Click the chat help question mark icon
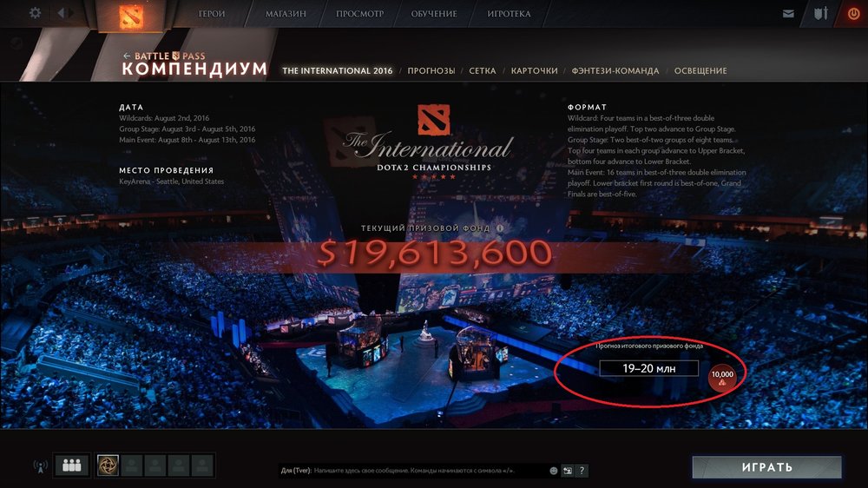 click(582, 471)
